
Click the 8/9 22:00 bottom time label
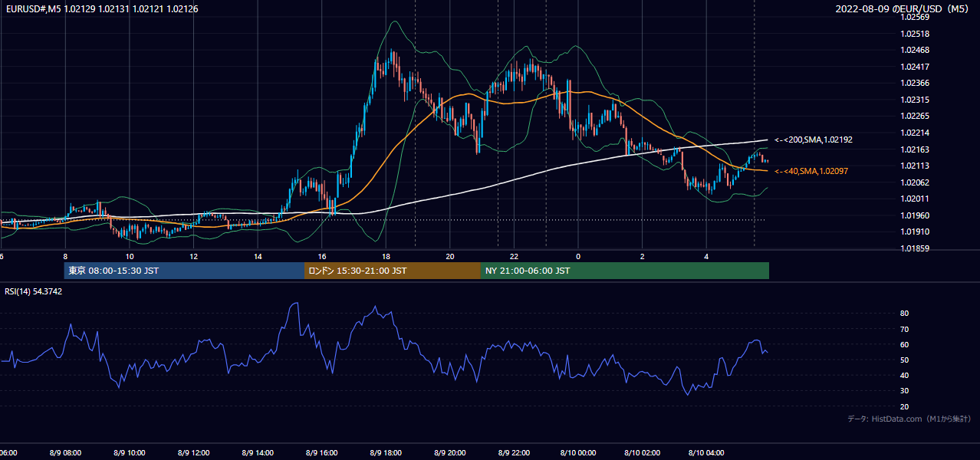[515, 453]
